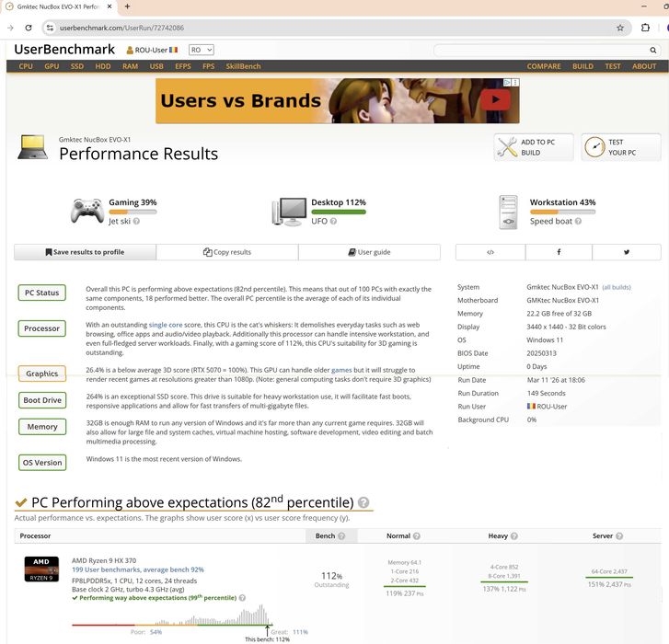Share results on Facebook
Screen dimensions: 669x644
tap(559, 252)
